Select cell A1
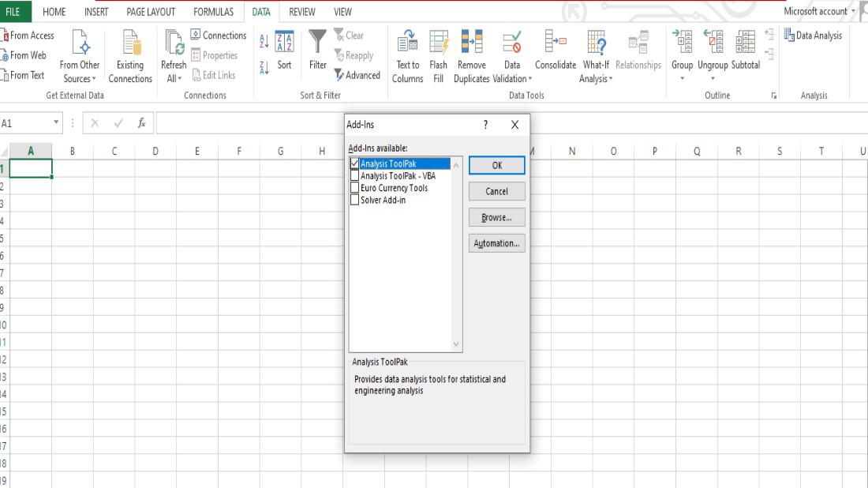This screenshot has width=868, height=488. (x=31, y=168)
